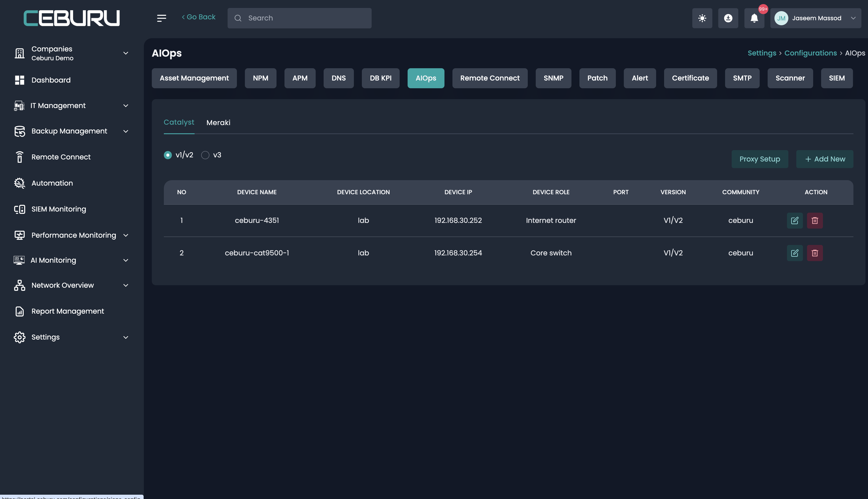
Task: Open Automation from the sidebar
Action: 52,183
